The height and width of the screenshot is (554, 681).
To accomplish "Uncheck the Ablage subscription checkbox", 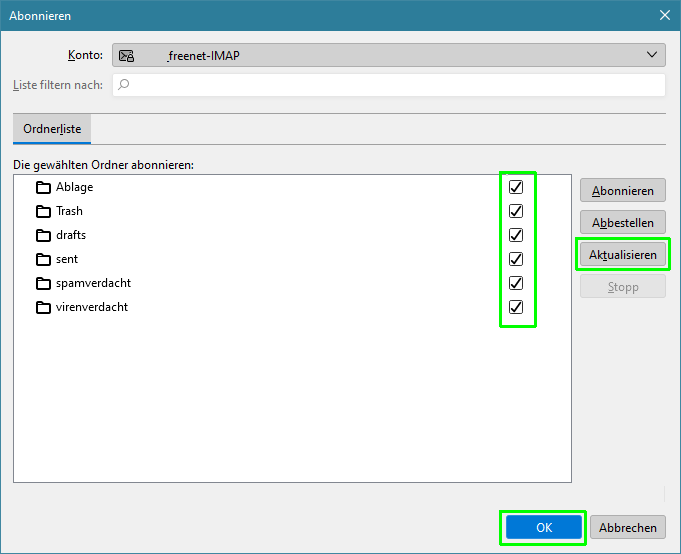I will (x=516, y=187).
